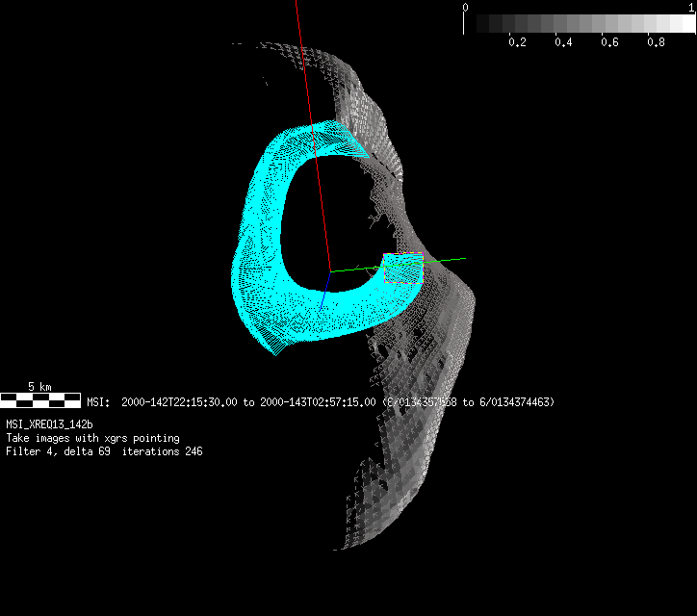Click the MSI start time 2000-142T22:15:30.00

pyautogui.click(x=180, y=402)
